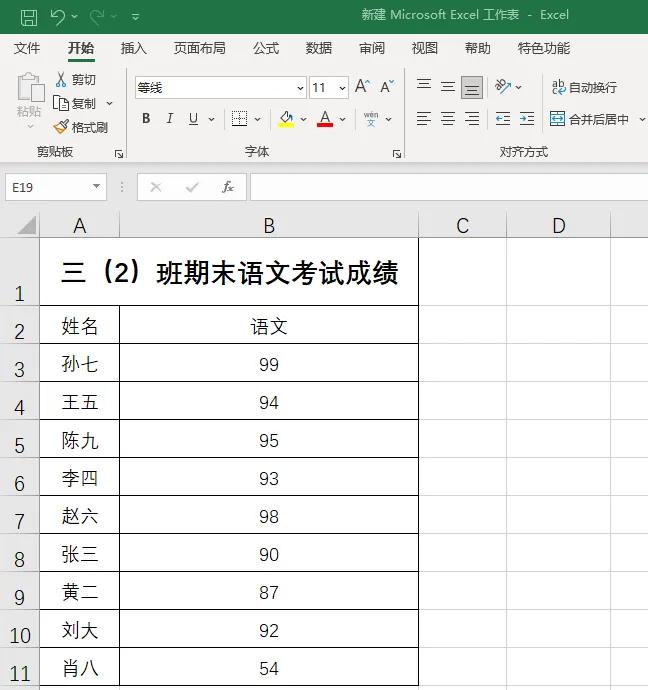Toggle italic formatting I

tap(169, 118)
